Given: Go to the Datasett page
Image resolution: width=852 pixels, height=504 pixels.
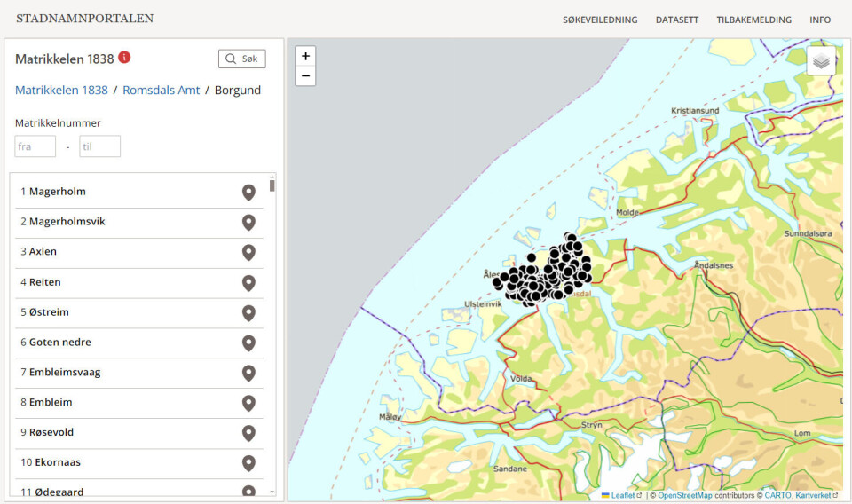Looking at the screenshot, I should click(x=676, y=20).
